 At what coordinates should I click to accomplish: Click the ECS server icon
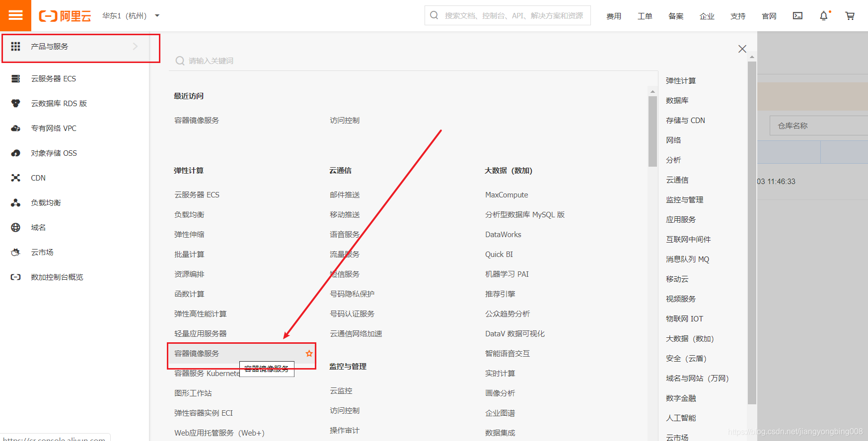click(16, 78)
